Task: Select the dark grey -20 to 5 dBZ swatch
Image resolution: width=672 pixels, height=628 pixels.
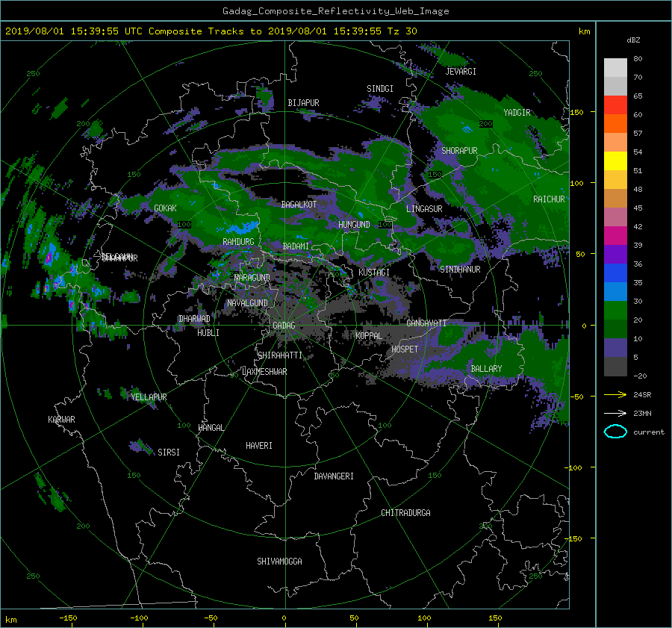Action: pyautogui.click(x=615, y=367)
